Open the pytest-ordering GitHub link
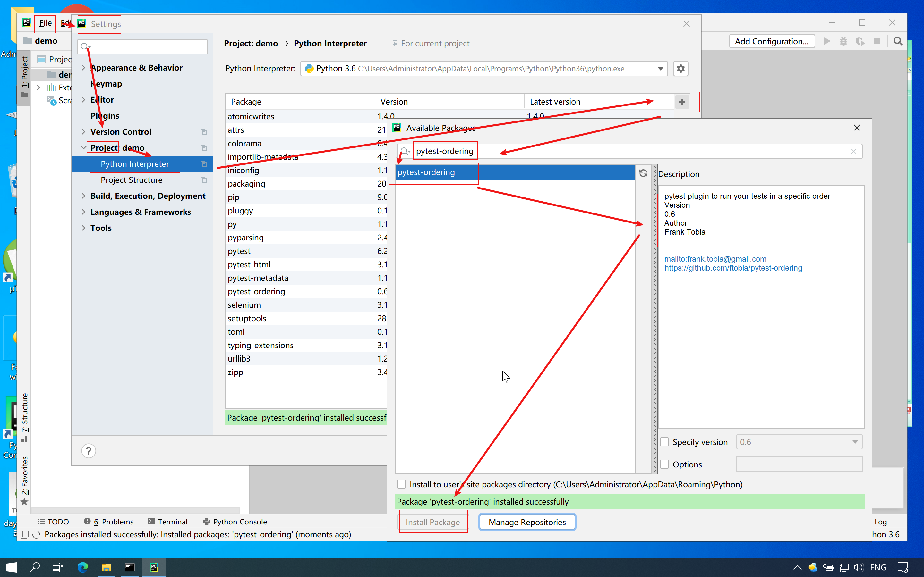The width and height of the screenshot is (924, 577). click(733, 268)
